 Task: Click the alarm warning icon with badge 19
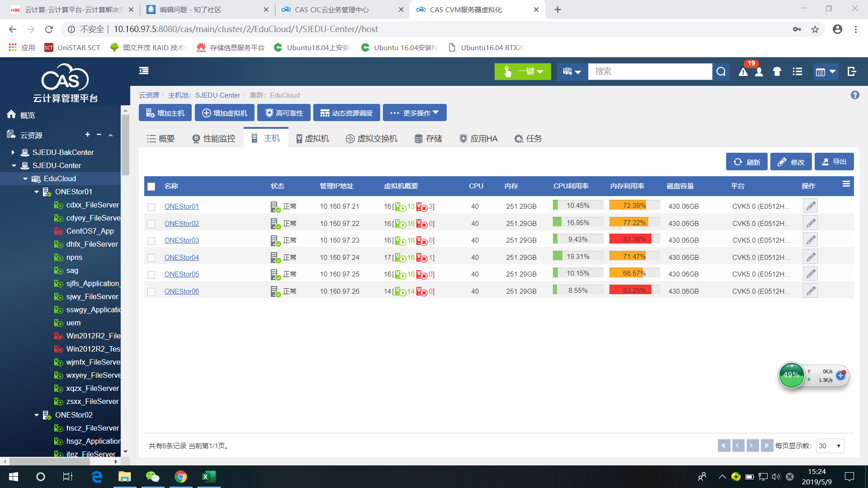point(743,72)
